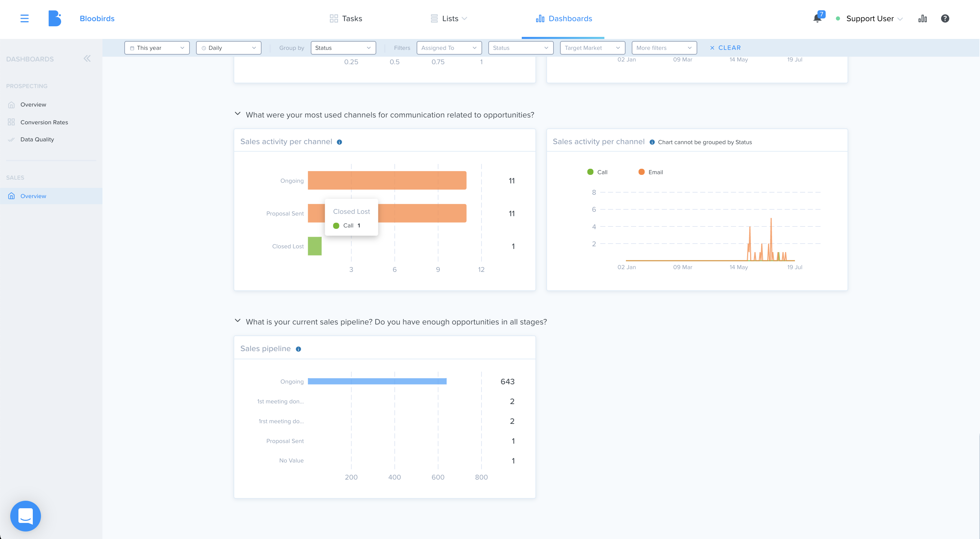Image resolution: width=980 pixels, height=539 pixels.
Task: Open the Intercom chat bubble
Action: click(26, 516)
